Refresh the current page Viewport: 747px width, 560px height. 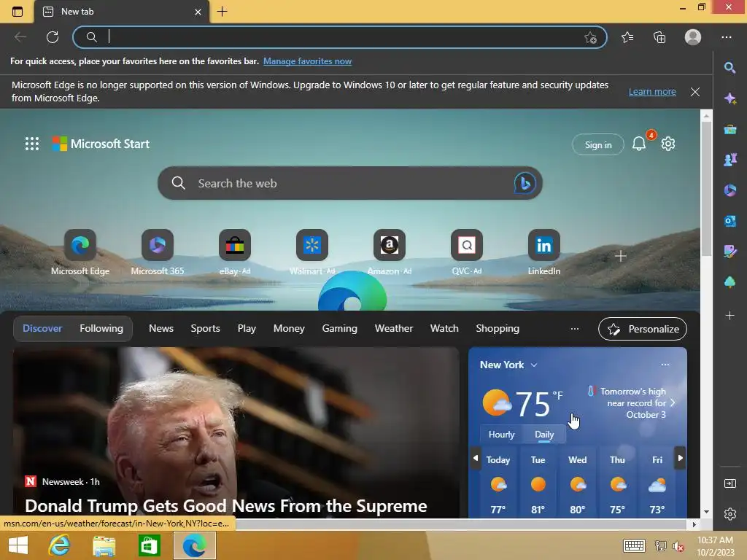53,37
